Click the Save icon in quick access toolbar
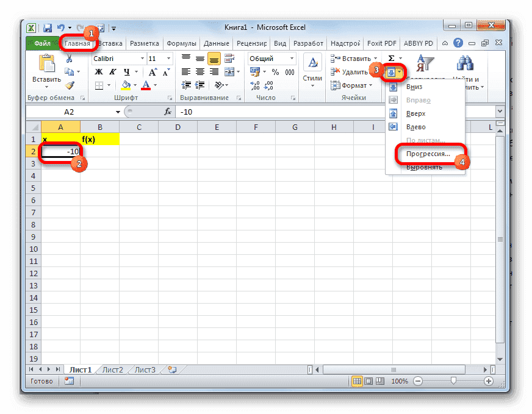532x414 pixels. 47,28
